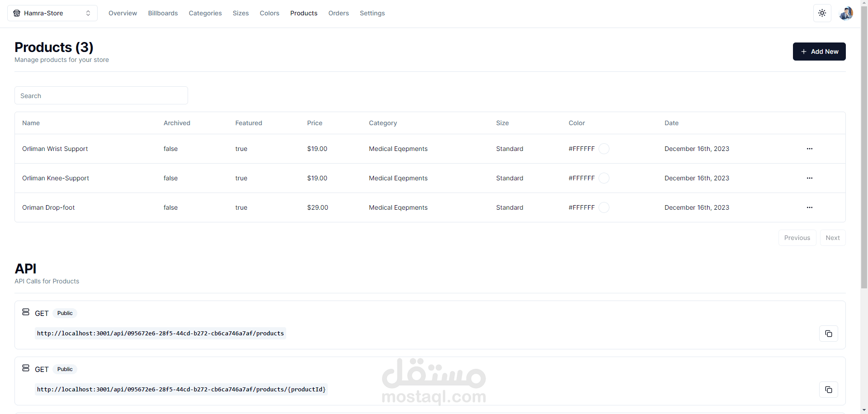Open the Sizes tab
The width and height of the screenshot is (868, 414).
click(241, 13)
